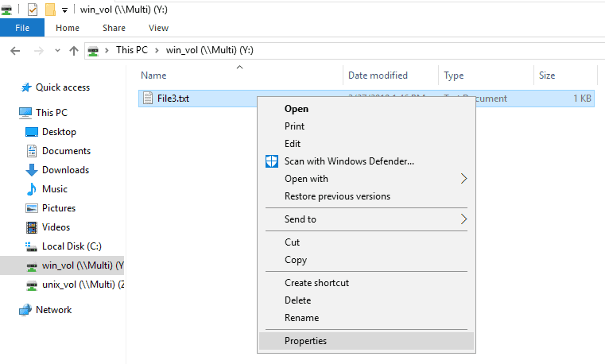Sort by the Date modified column header
Viewport: 605px width, 364px height.
click(x=378, y=76)
